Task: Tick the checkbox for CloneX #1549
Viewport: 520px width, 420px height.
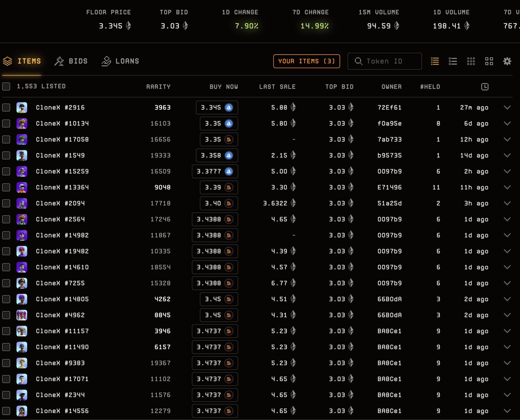Action: pos(6,155)
